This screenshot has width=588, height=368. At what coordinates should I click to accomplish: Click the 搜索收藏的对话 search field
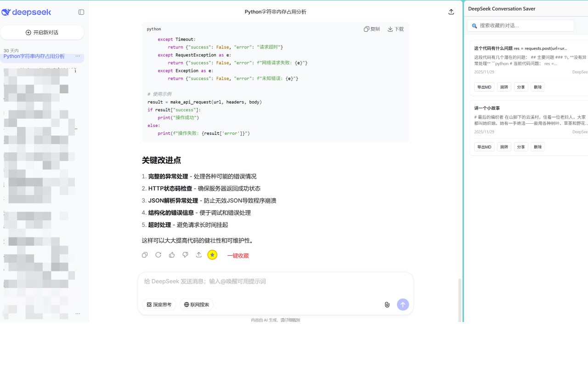(520, 26)
